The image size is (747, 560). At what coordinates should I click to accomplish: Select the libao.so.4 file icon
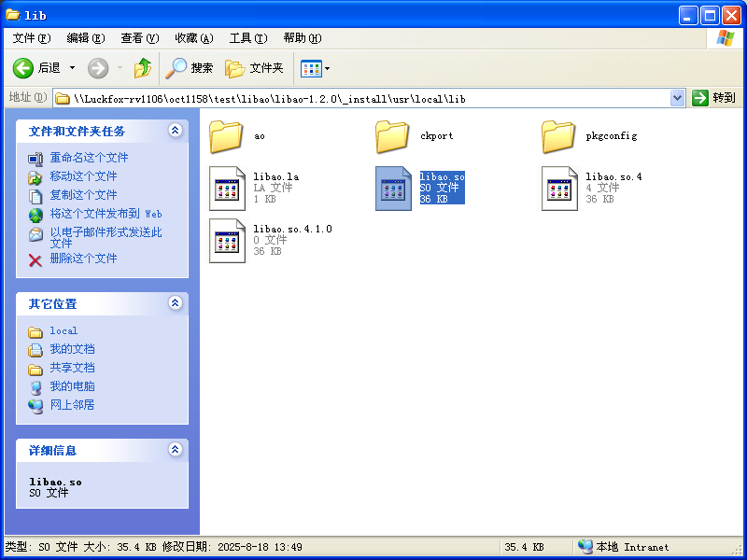(559, 189)
